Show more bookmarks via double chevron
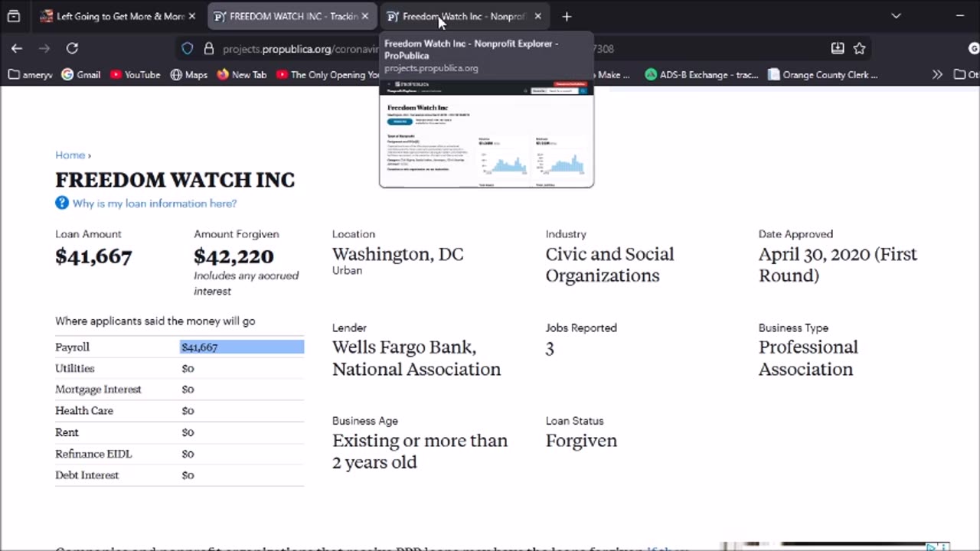The height and width of the screenshot is (551, 980). tap(937, 75)
